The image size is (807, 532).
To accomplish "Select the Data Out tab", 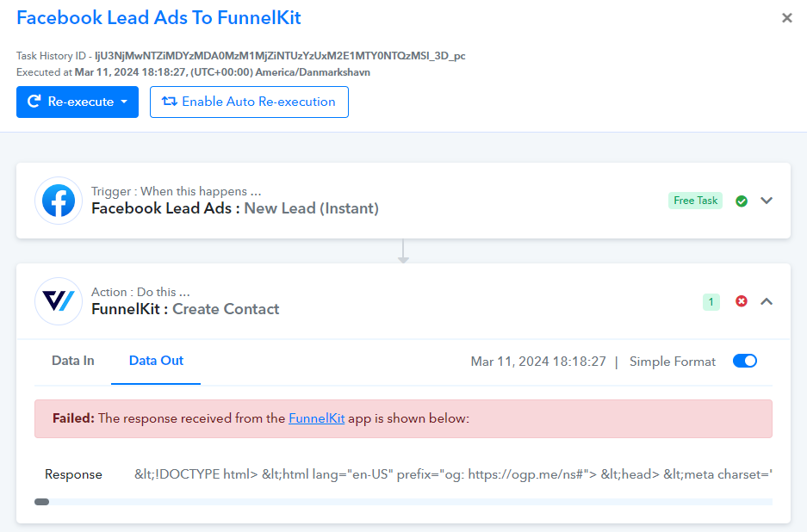I will (x=156, y=361).
